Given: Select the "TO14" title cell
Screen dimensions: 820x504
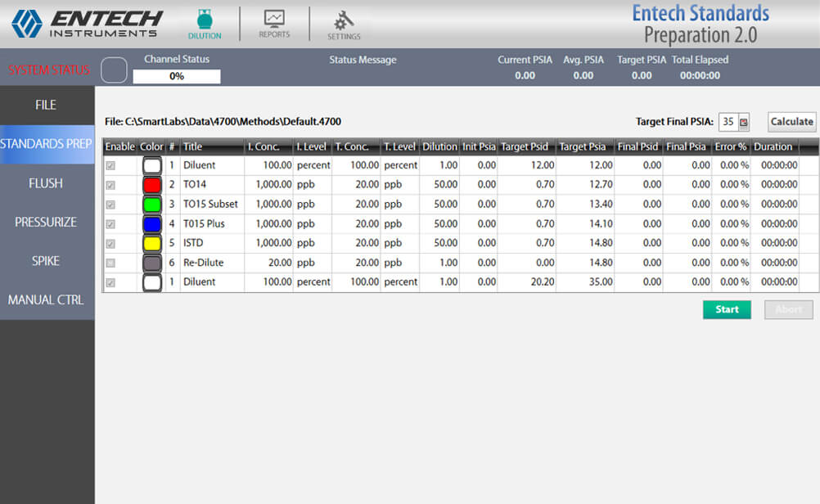Looking at the screenshot, I should coord(212,185).
